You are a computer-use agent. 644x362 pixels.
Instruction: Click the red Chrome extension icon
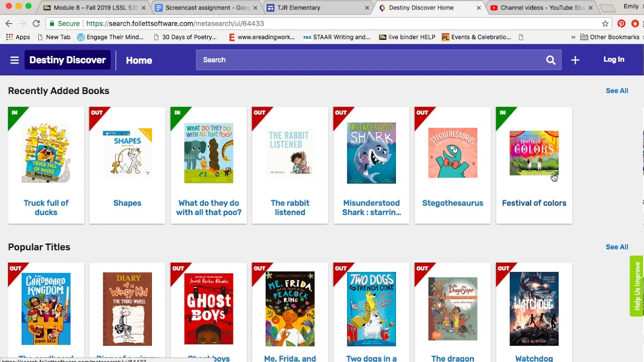635,24
